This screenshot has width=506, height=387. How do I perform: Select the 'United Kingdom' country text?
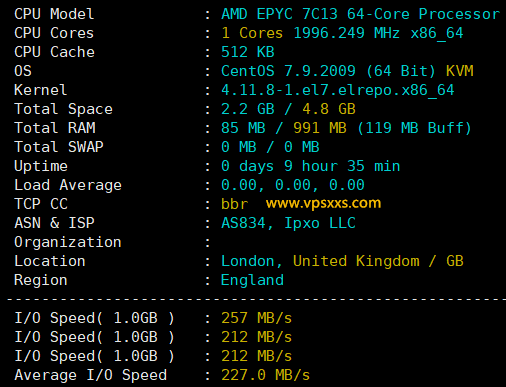[x=356, y=261]
